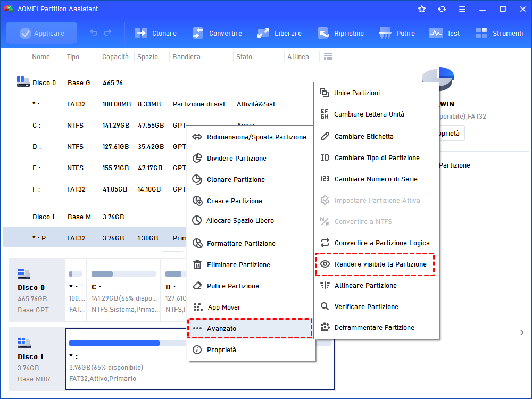
Task: Sort by the Bandiera column header
Action: coord(186,57)
